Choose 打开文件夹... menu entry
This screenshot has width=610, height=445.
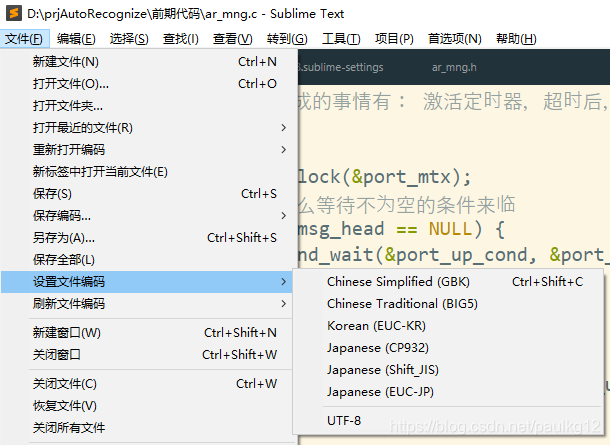[x=147, y=105]
